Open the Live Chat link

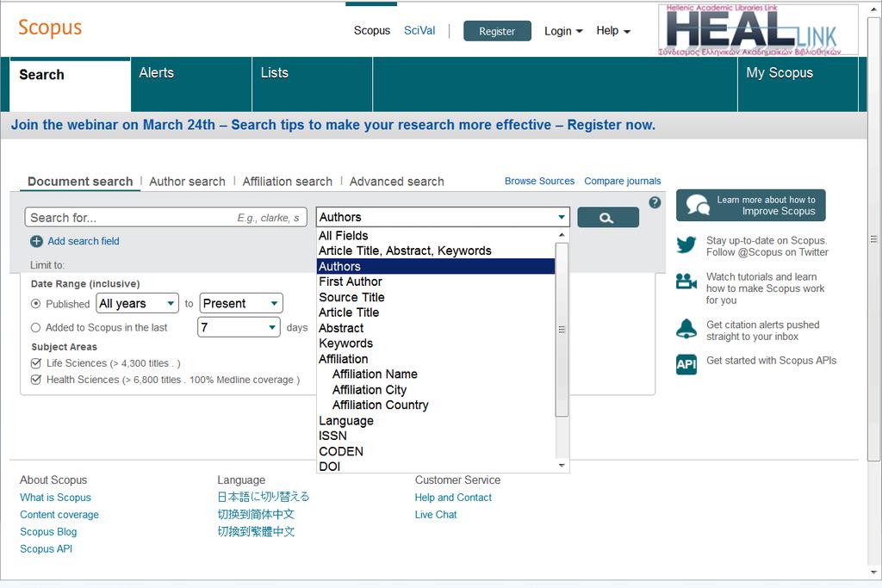[435, 514]
